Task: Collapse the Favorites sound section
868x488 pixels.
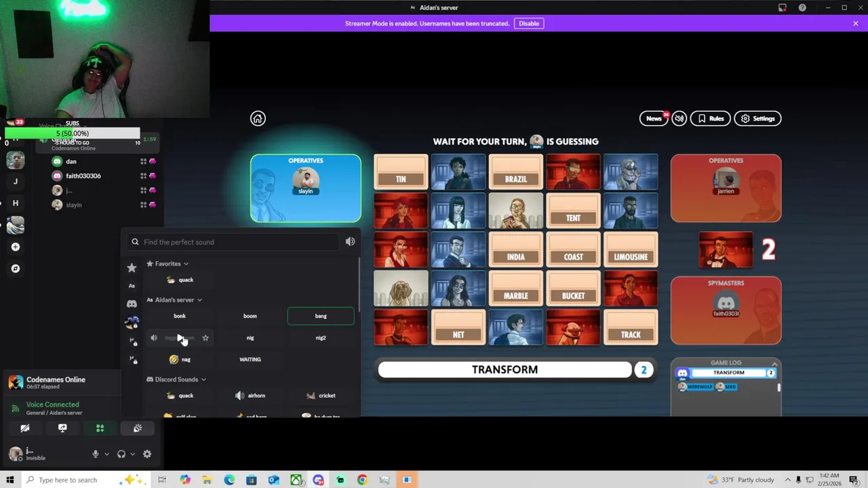Action: click(x=167, y=264)
